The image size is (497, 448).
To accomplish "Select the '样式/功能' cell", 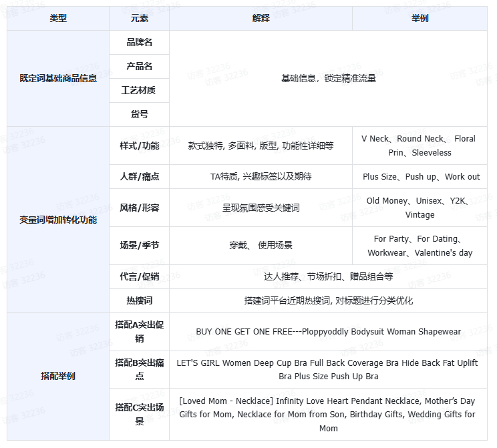I will 139,146.
